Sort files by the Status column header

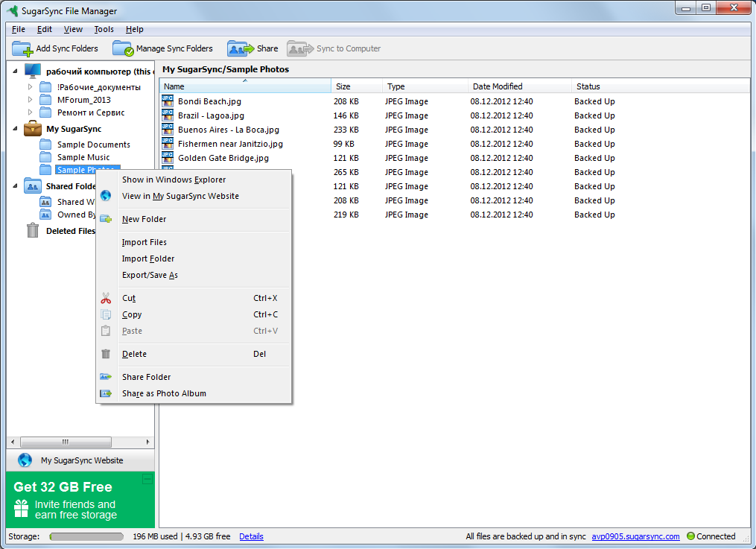pyautogui.click(x=661, y=86)
